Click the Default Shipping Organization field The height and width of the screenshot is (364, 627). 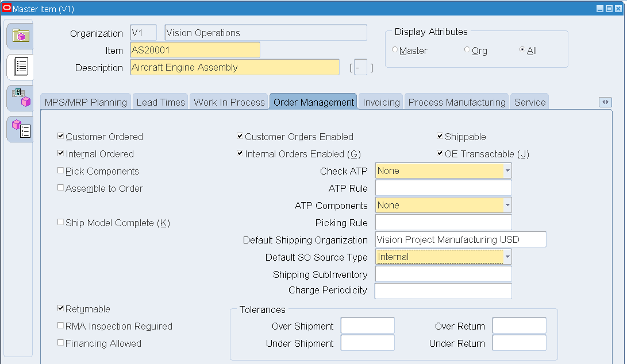tap(461, 239)
